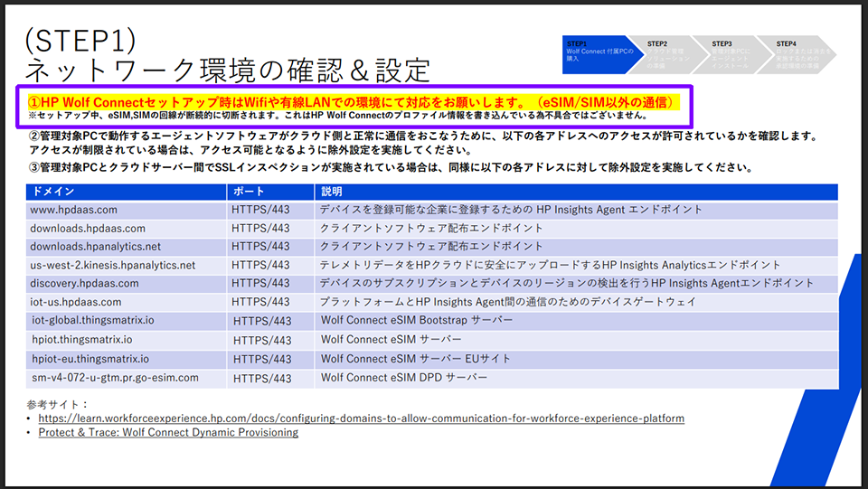Select the hpiot.thingsmatrix.io domain cell
868x489 pixels.
pyautogui.click(x=127, y=340)
